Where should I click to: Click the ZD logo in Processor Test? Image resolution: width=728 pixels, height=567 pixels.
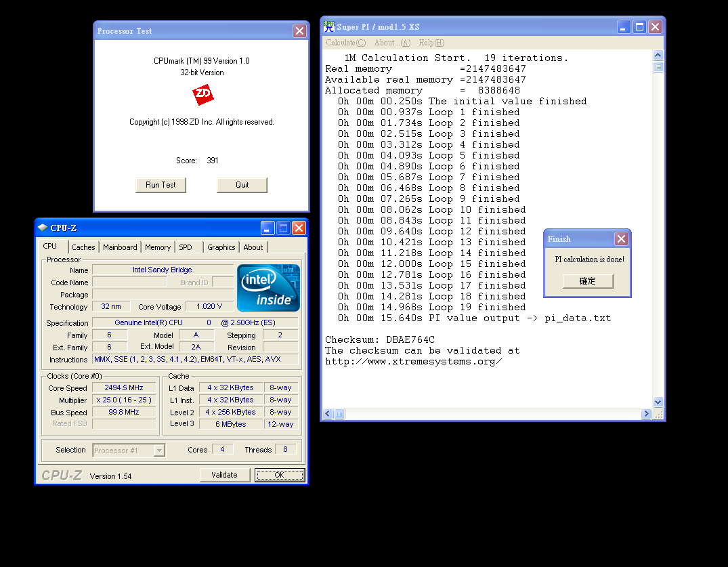coord(203,94)
